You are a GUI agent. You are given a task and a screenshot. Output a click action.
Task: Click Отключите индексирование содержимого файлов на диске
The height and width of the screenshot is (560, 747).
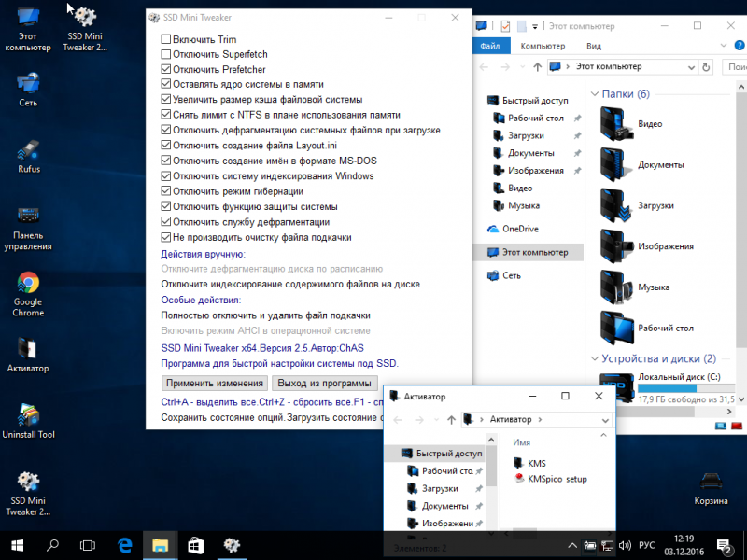[290, 285]
